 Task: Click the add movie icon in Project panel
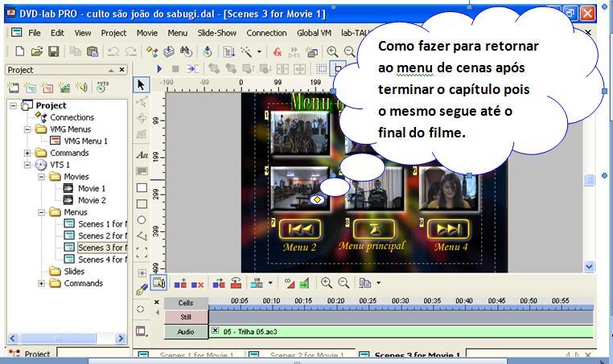pyautogui.click(x=14, y=87)
